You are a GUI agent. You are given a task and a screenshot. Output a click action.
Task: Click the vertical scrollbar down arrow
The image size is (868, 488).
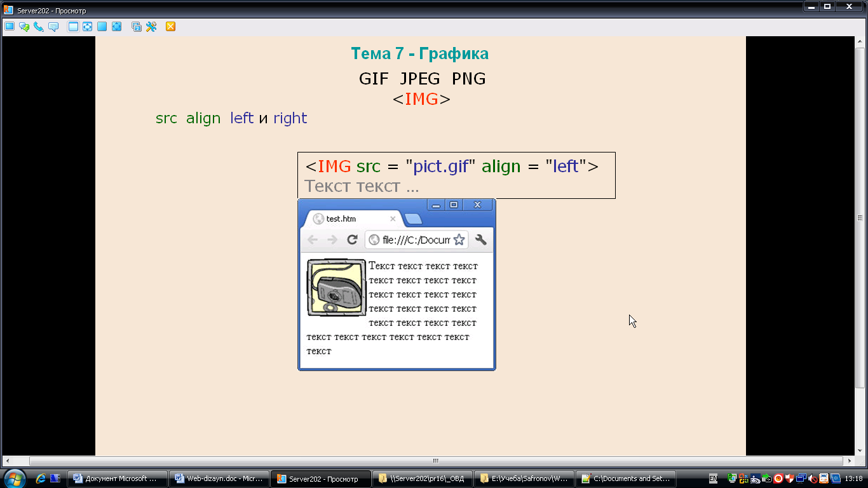pyautogui.click(x=860, y=451)
